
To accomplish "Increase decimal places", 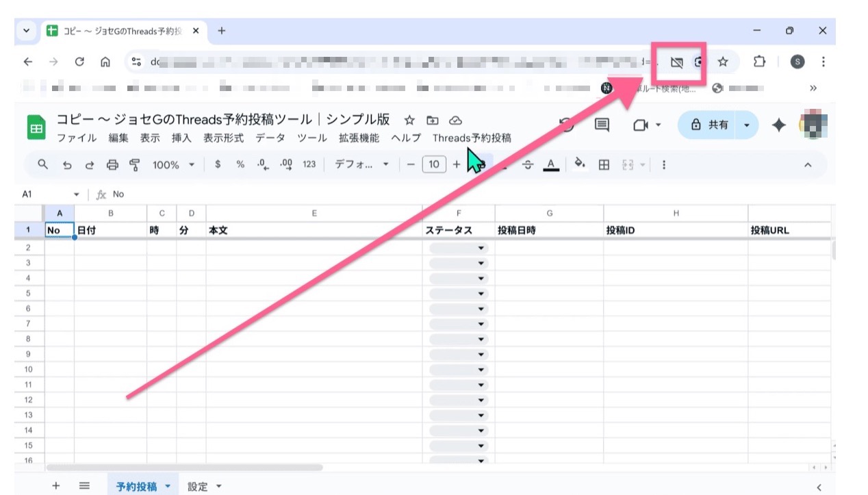I will coord(286,164).
